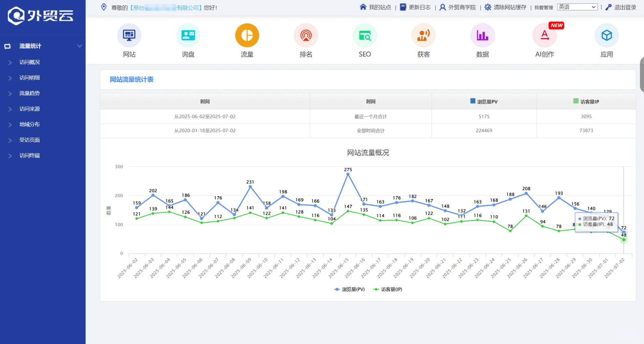644x344 pixels.
Task: Go to 流量趋势 page
Action: click(x=30, y=93)
